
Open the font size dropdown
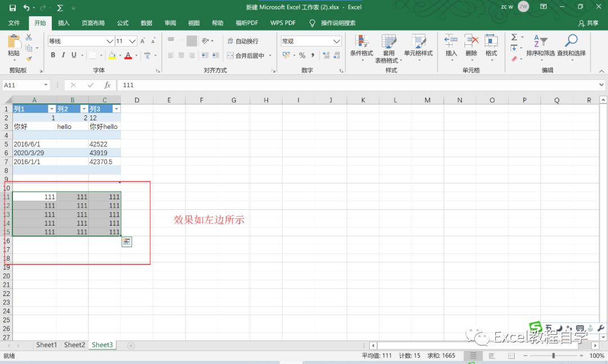point(132,41)
